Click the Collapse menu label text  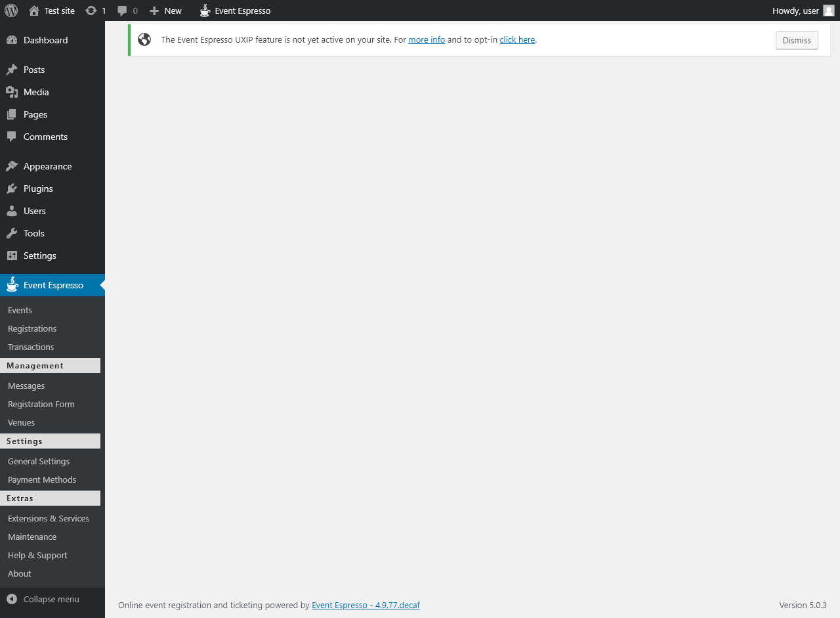(x=51, y=599)
